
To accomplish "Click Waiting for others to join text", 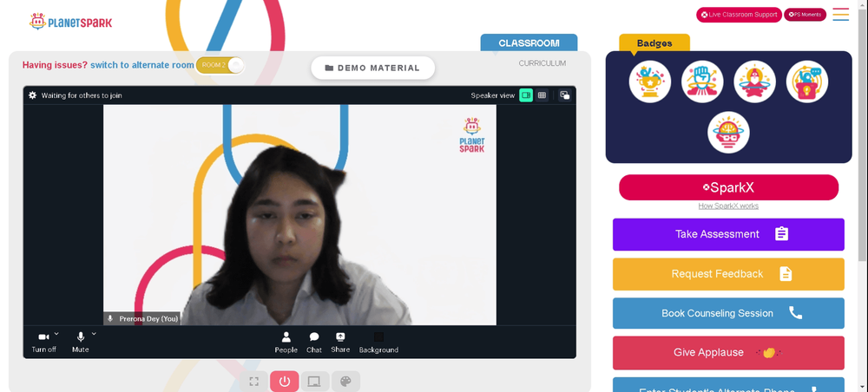I will (82, 95).
